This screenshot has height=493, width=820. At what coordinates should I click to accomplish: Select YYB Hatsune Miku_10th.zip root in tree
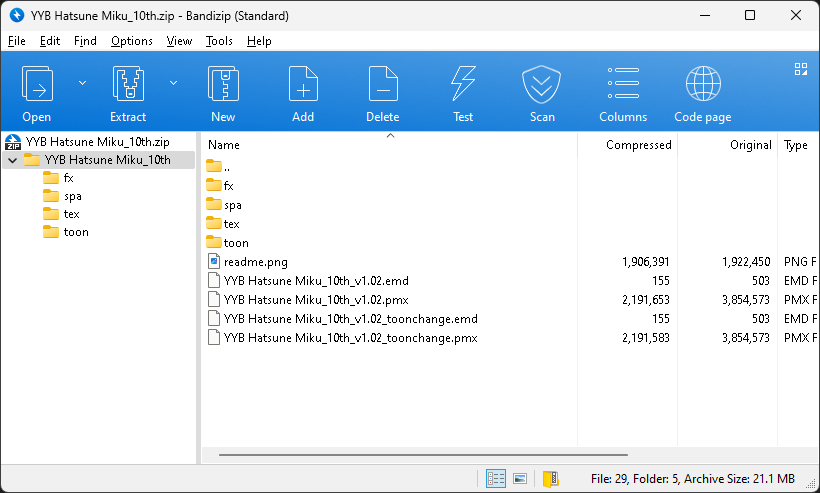(x=97, y=142)
